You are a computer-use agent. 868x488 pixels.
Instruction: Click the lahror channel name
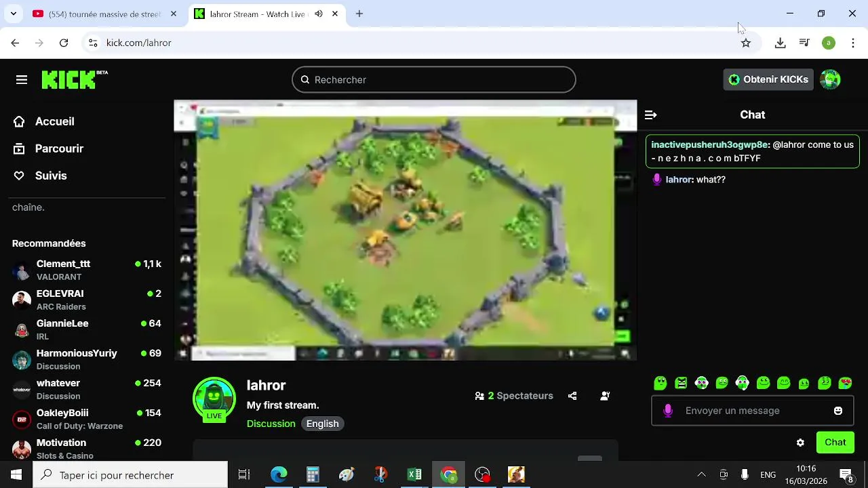pyautogui.click(x=266, y=385)
